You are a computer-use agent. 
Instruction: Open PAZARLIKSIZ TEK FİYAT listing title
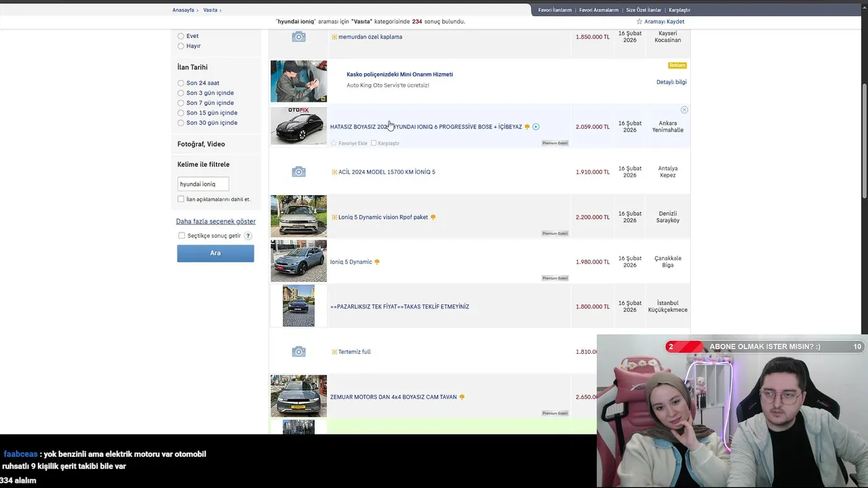tap(399, 307)
